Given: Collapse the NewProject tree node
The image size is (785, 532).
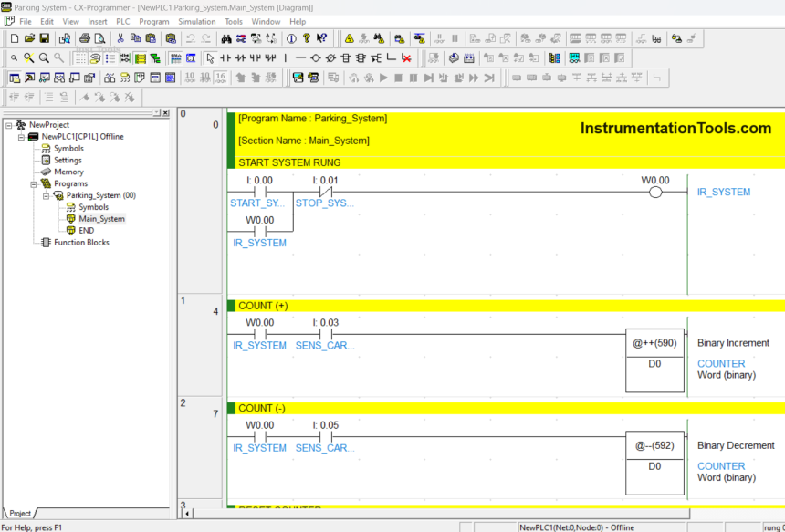Looking at the screenshot, I should tap(8, 125).
